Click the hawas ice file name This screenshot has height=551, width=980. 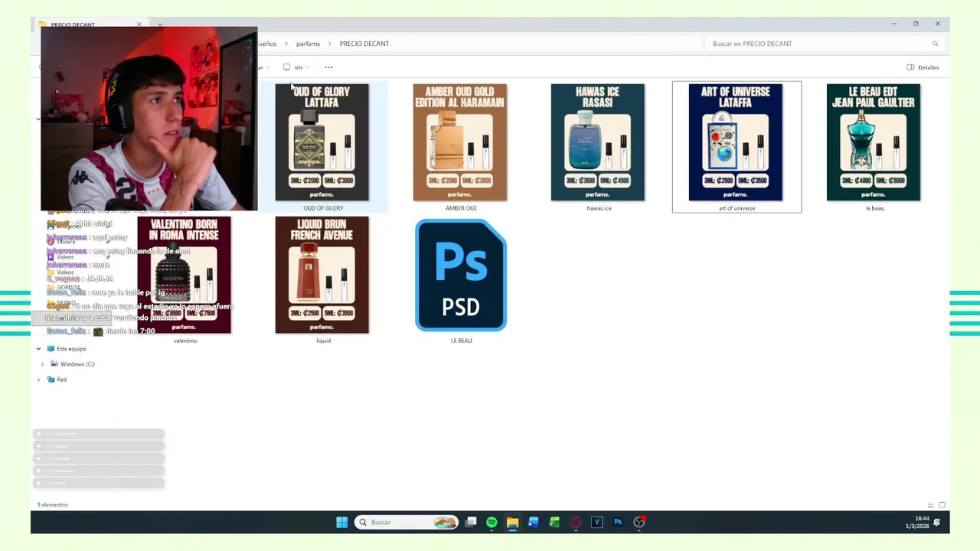pyautogui.click(x=599, y=208)
